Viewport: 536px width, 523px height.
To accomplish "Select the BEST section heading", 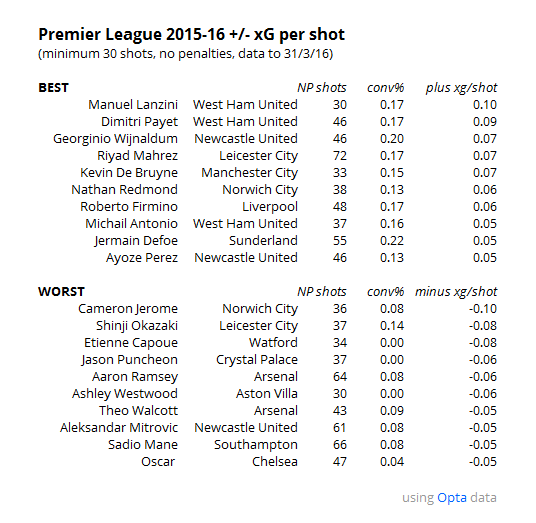I will (53, 88).
